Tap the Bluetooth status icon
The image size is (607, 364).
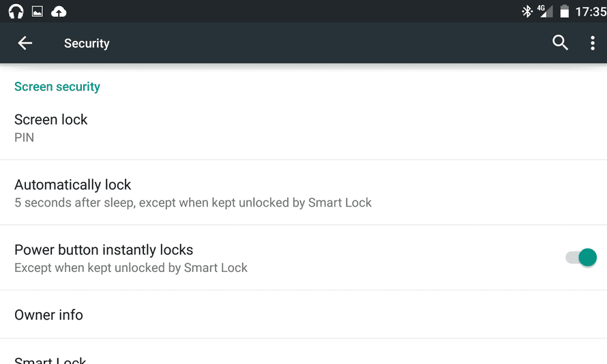[527, 11]
